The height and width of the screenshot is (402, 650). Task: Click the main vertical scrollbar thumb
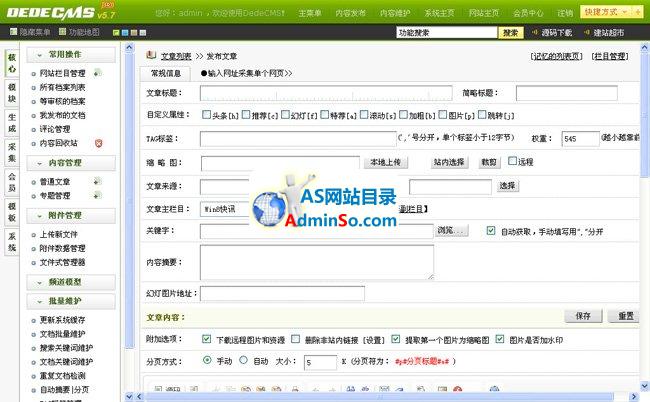coord(645,114)
